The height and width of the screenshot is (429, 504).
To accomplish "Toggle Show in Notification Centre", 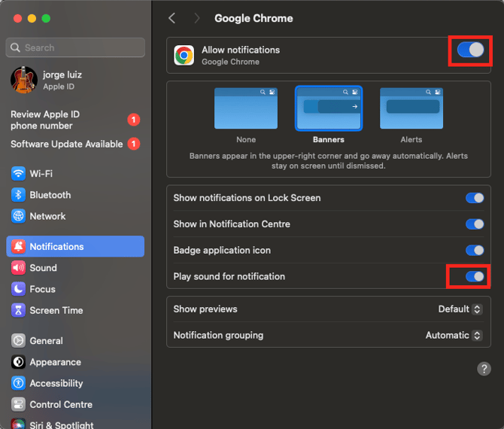I will (x=475, y=224).
